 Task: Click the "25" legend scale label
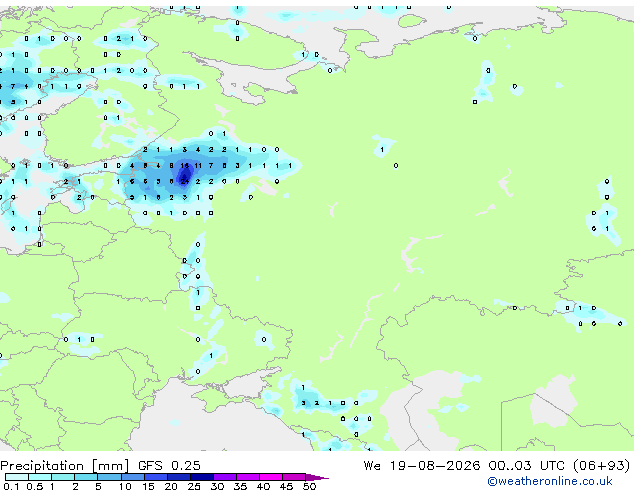tap(194, 486)
